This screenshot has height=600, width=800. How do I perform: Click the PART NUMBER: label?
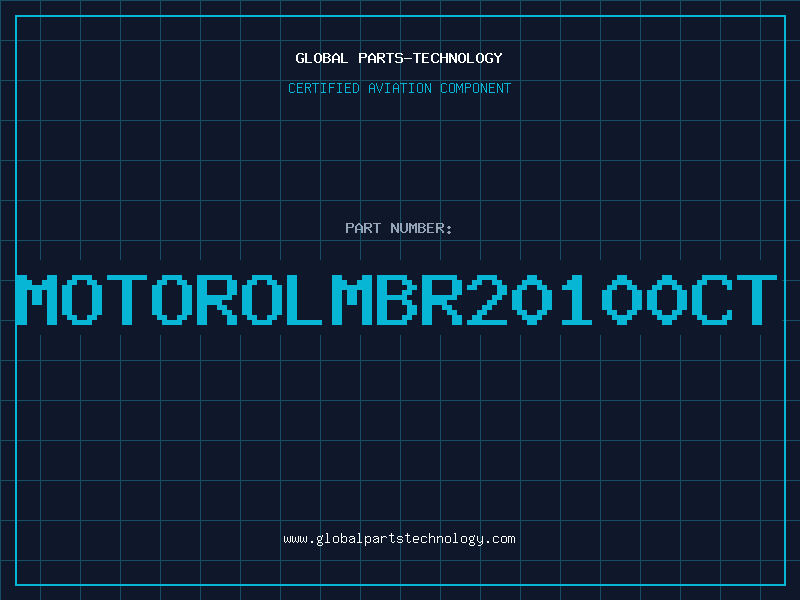pyautogui.click(x=399, y=228)
